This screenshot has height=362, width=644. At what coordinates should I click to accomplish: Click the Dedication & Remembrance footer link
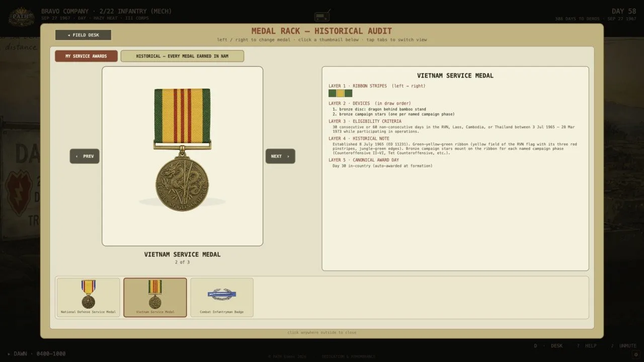(348, 356)
